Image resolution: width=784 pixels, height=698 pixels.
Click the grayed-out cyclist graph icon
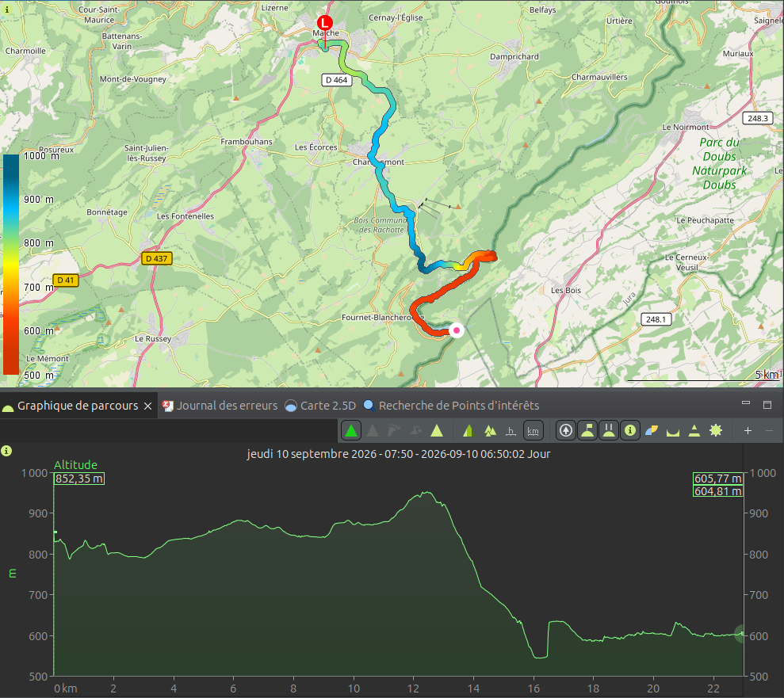click(415, 431)
